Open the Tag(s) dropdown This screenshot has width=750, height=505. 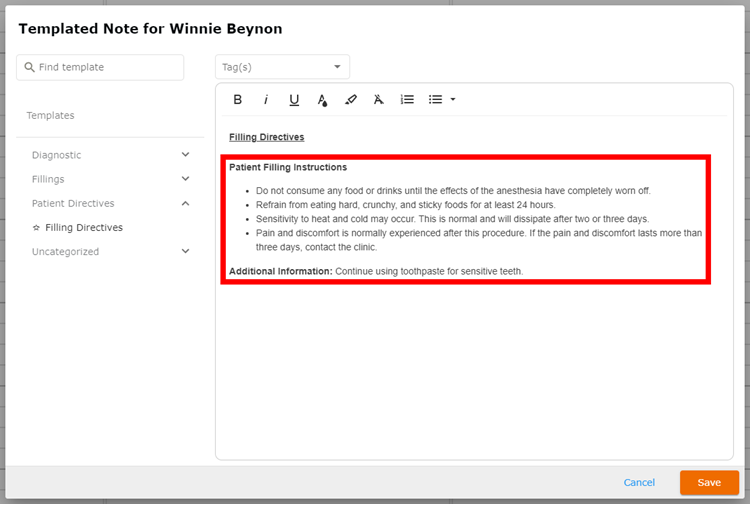(282, 67)
